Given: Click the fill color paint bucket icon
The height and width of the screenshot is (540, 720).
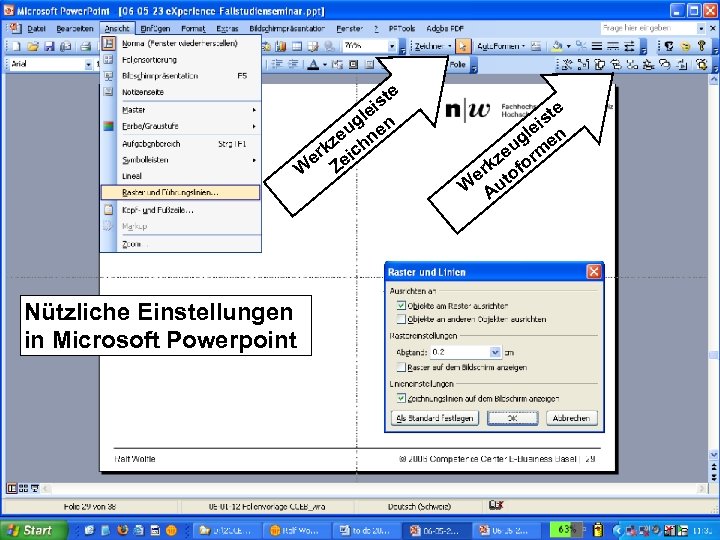Looking at the screenshot, I should [x=557, y=46].
